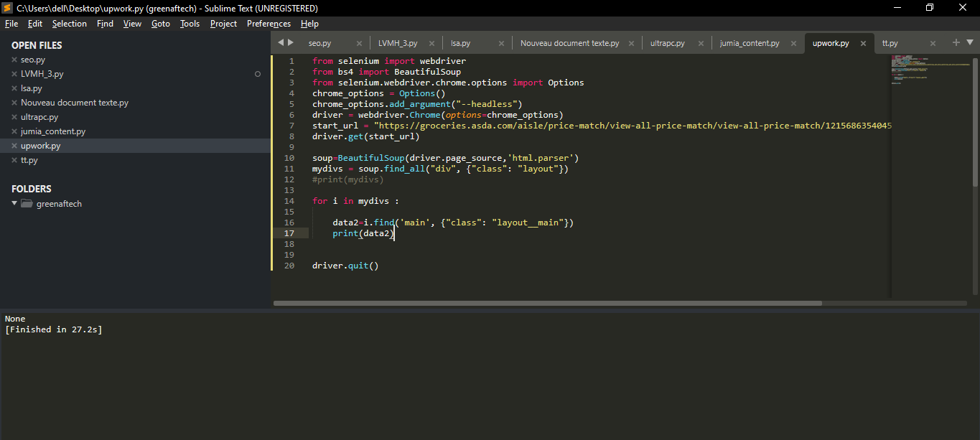Open the Goto menu
980x440 pixels.
[161, 24]
